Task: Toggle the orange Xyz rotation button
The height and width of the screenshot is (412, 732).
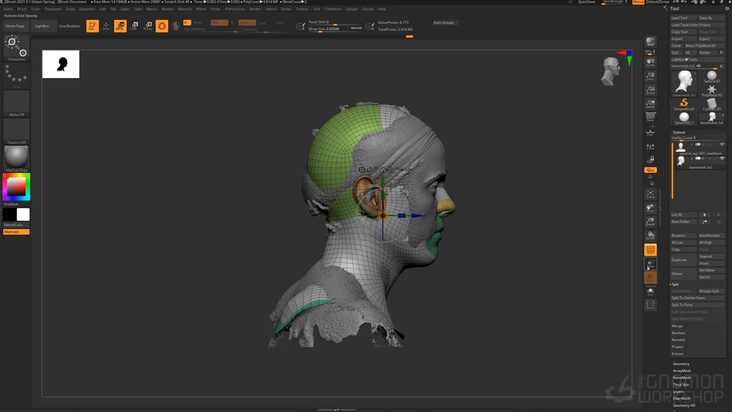Action: tap(650, 170)
